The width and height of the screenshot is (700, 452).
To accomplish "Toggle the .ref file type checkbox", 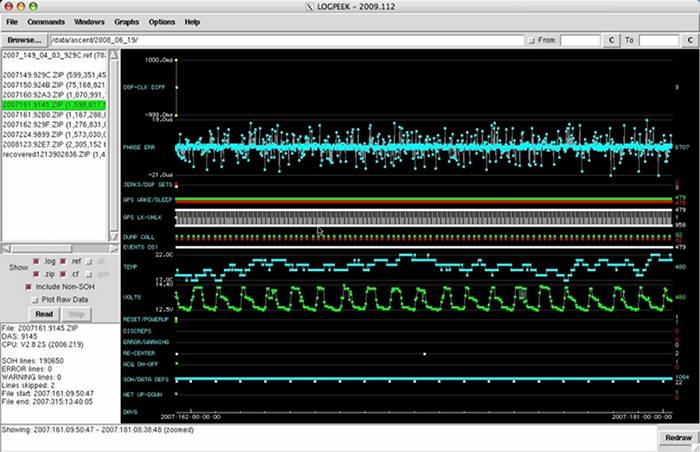I will pos(64,260).
